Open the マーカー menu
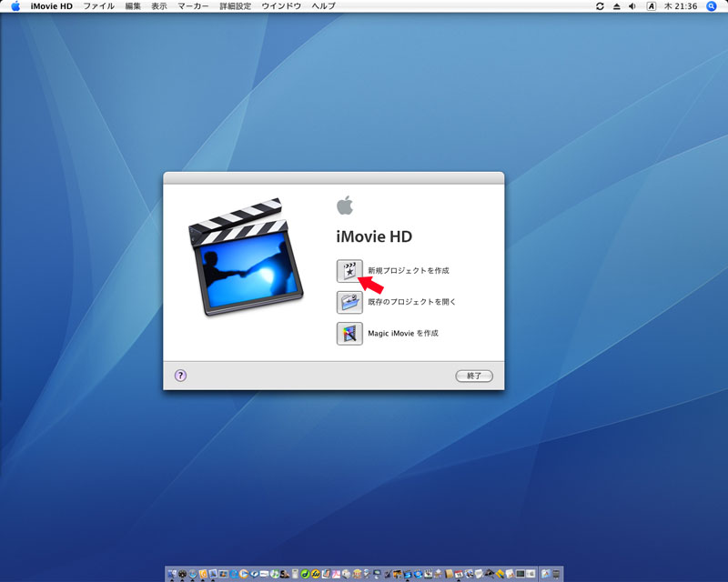This screenshot has height=582, width=728. tap(193, 6)
